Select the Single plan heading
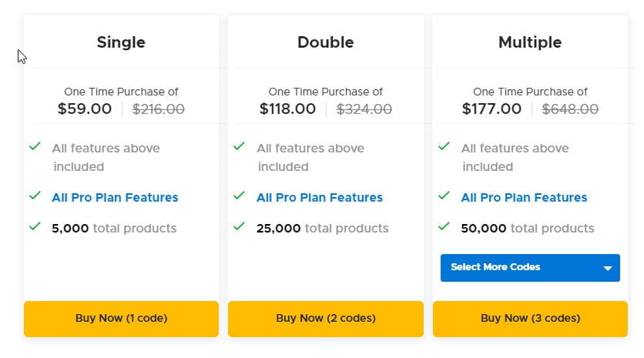644x358 pixels. click(121, 42)
